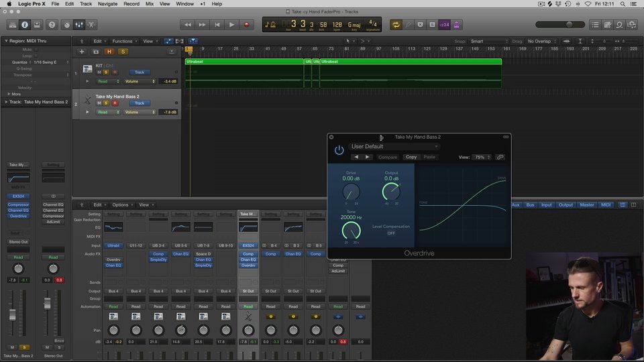The height and width of the screenshot is (362, 644).
Task: Open the Editors scissors icon
Action: tap(91, 25)
